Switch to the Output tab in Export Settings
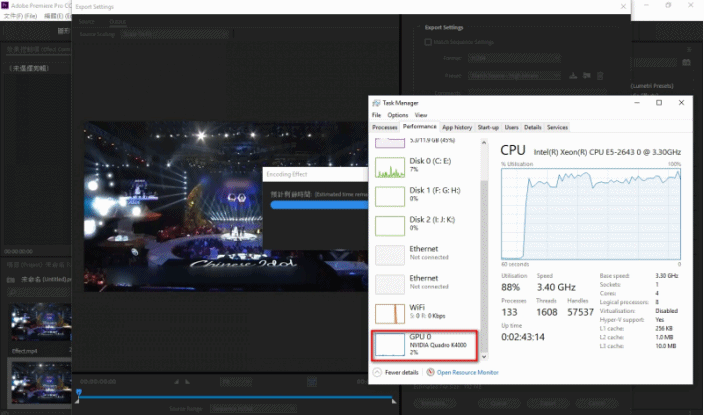 pyautogui.click(x=118, y=22)
